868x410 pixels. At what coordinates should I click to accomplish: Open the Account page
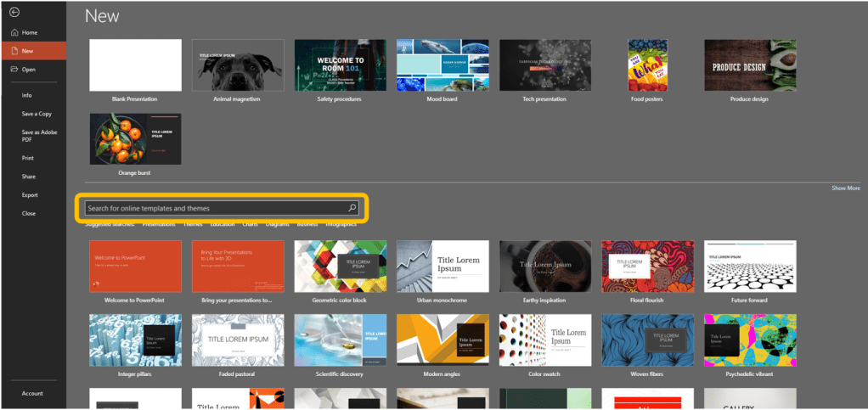point(32,393)
